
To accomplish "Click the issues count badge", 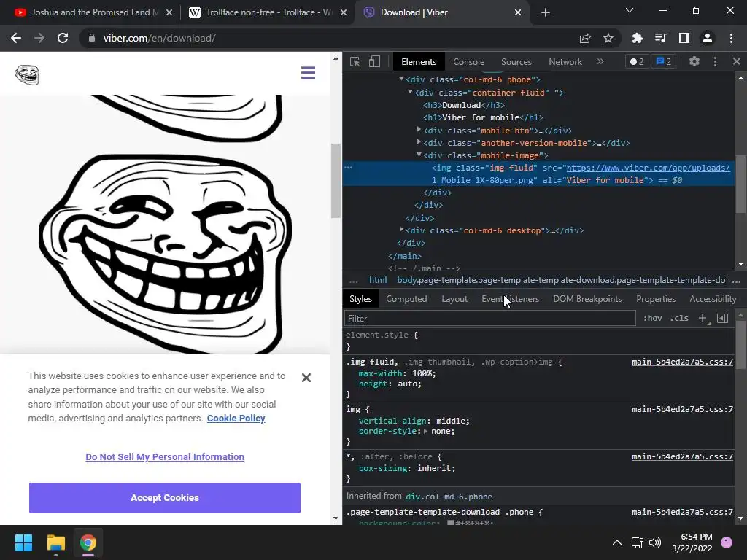I will pos(664,61).
